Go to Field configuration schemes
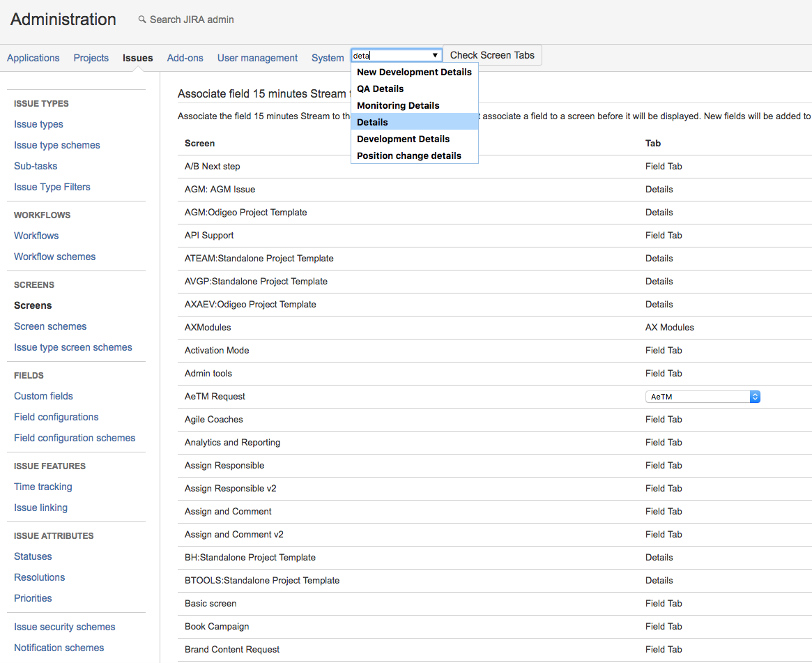Image resolution: width=812 pixels, height=663 pixels. coord(75,438)
